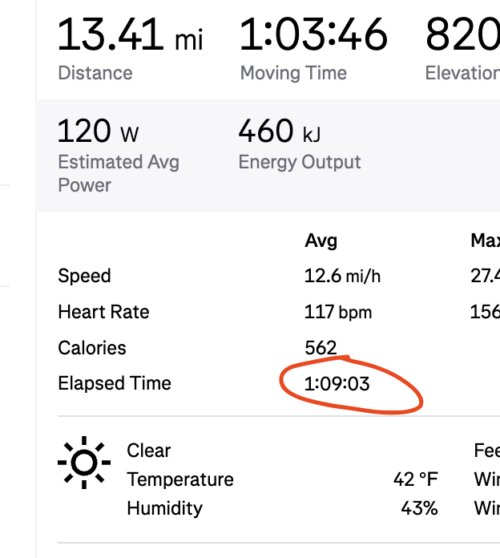Select the 12.6 mi/h average speed
Screen dimensions: 500x558
click(342, 276)
